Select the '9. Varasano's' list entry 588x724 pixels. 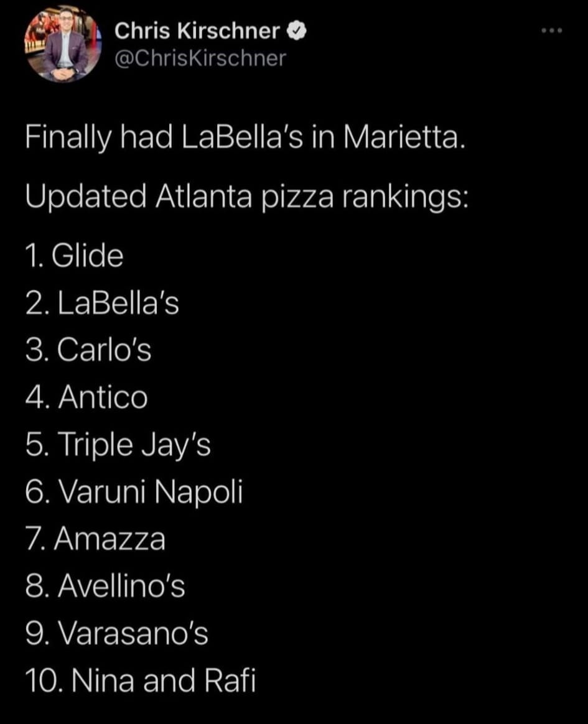[x=116, y=633]
